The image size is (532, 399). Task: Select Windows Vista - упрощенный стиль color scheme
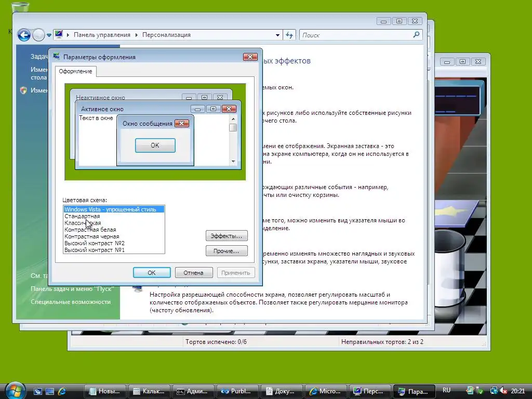click(114, 209)
